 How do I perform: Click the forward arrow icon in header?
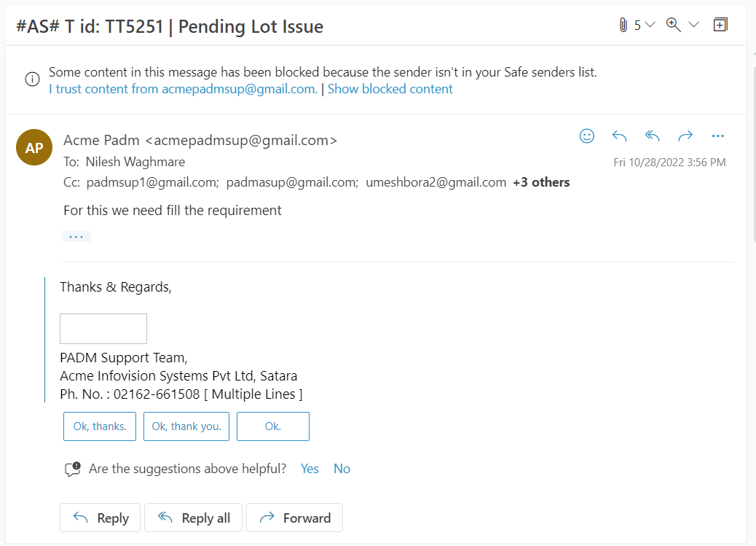pos(685,136)
